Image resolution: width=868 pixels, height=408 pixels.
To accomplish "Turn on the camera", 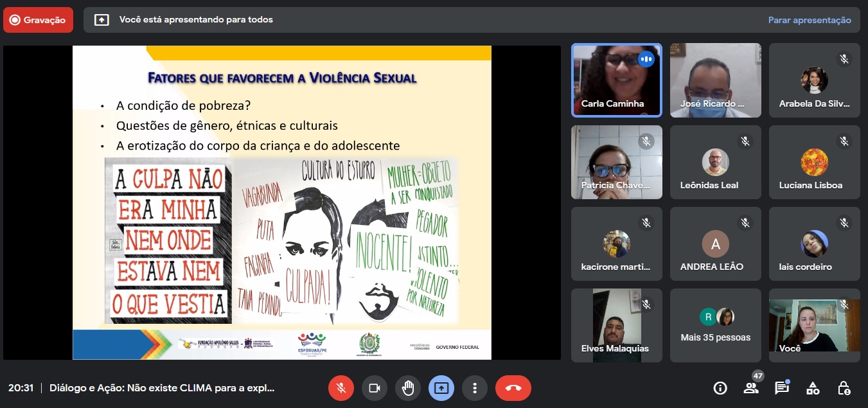I will [x=375, y=388].
